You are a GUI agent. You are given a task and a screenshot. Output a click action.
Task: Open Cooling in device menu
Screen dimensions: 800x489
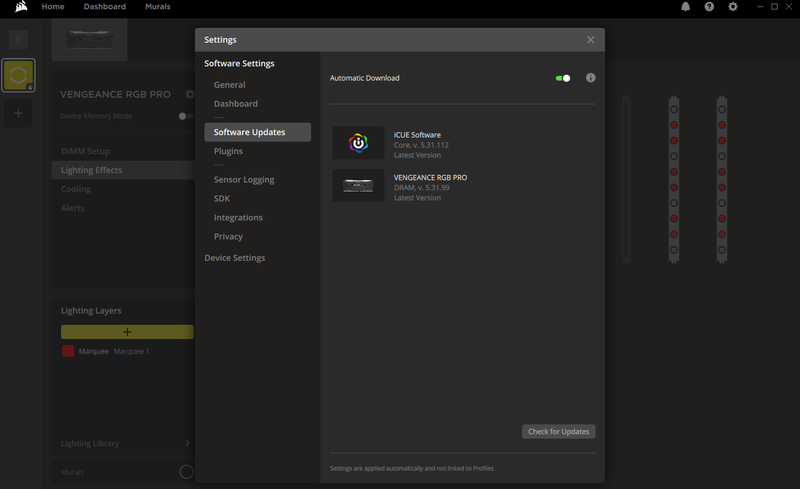(76, 189)
